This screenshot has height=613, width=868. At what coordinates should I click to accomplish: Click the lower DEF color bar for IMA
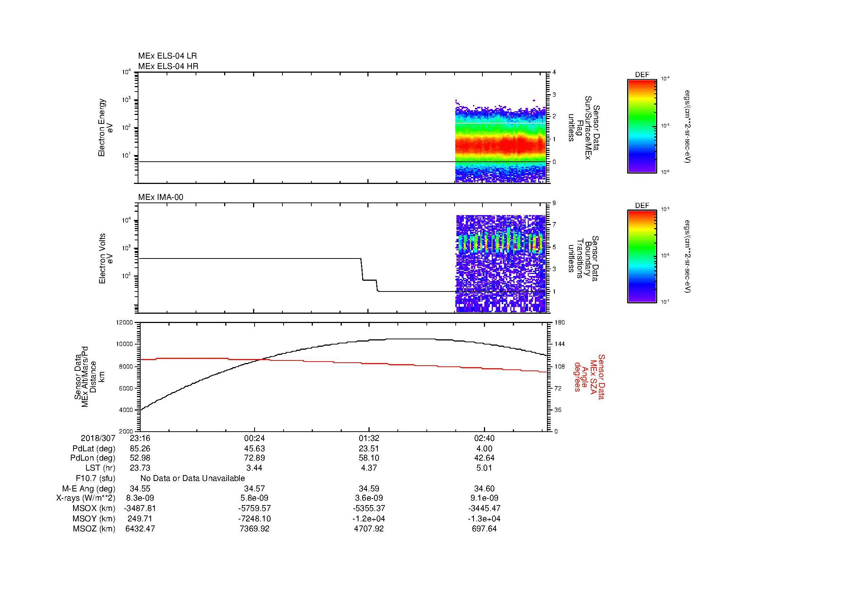642,257
